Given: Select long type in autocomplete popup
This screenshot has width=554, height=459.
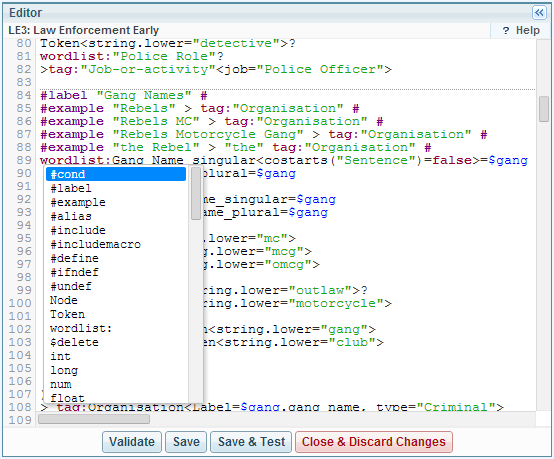Looking at the screenshot, I should [x=116, y=370].
